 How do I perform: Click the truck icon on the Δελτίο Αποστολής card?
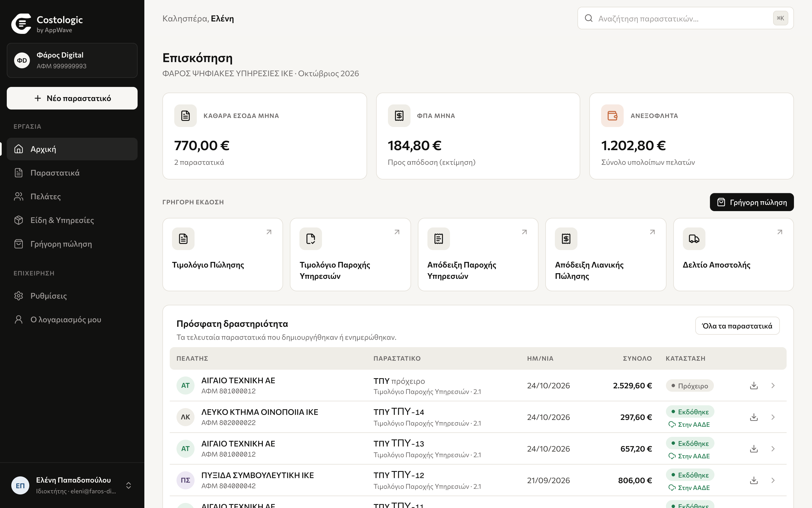694,239
